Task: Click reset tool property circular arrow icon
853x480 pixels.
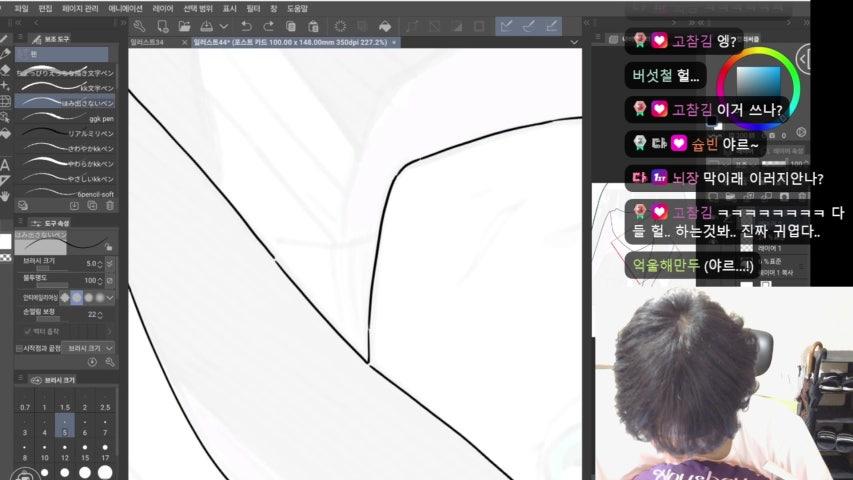Action: 92,362
